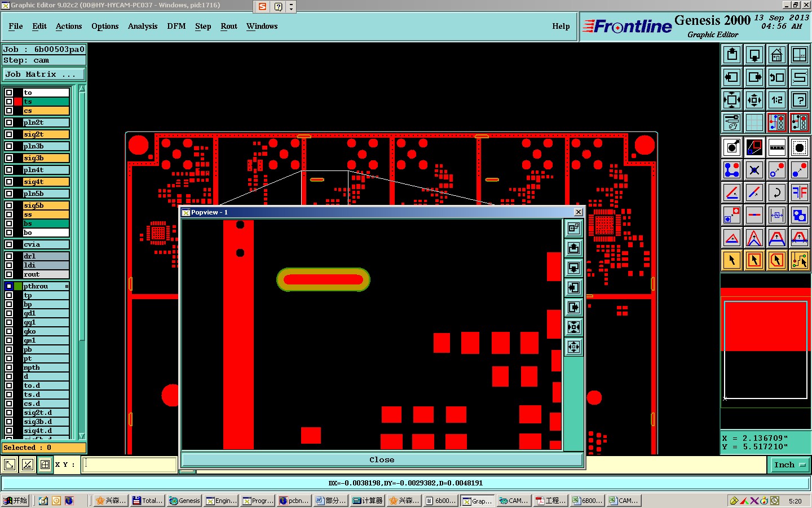Click the rotate arrow tool icon
The image size is (812, 508).
click(777, 192)
